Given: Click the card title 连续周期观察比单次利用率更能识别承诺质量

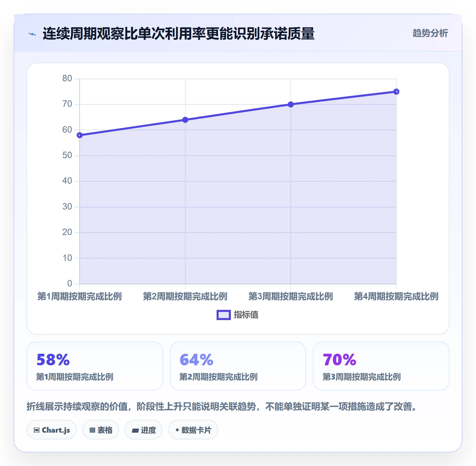Looking at the screenshot, I should pyautogui.click(x=178, y=34).
